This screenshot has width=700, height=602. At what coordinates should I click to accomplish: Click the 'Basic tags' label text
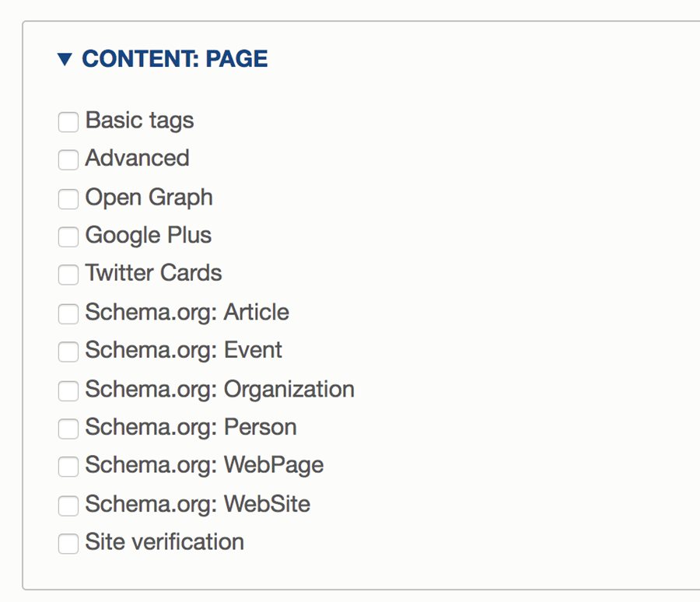click(x=139, y=121)
